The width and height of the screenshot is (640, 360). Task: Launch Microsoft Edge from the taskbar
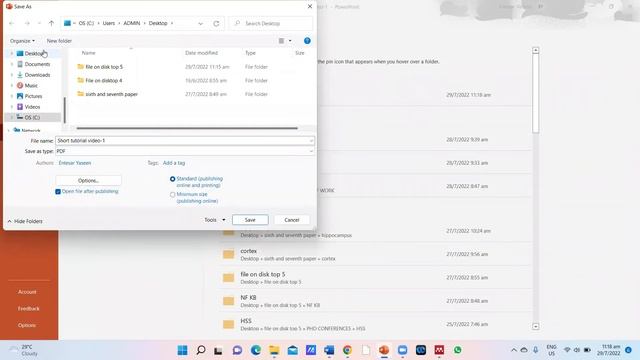(x=256, y=350)
